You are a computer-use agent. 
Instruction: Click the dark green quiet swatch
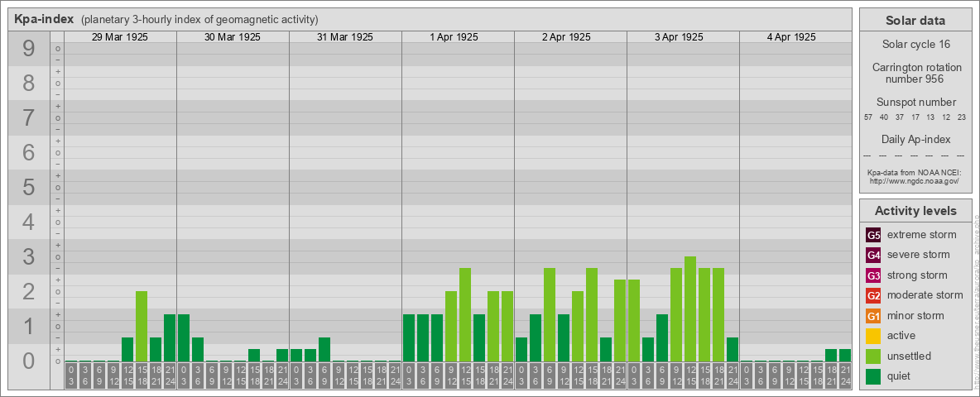(873, 376)
